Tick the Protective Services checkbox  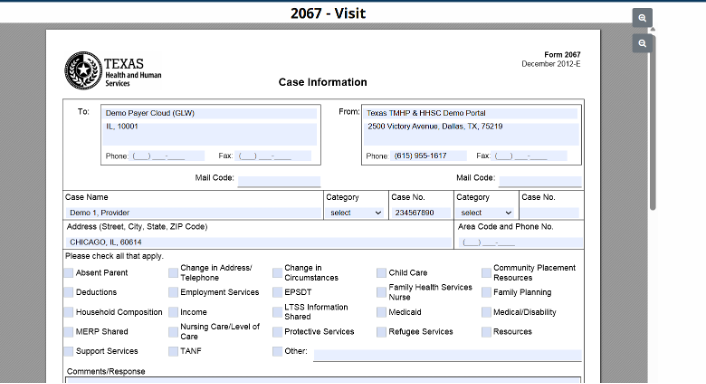[277, 332]
